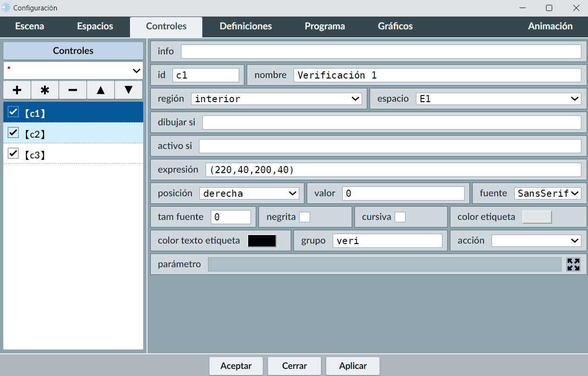Open the espacio dropdown
Viewport: 588px width, 376px height.
498,99
